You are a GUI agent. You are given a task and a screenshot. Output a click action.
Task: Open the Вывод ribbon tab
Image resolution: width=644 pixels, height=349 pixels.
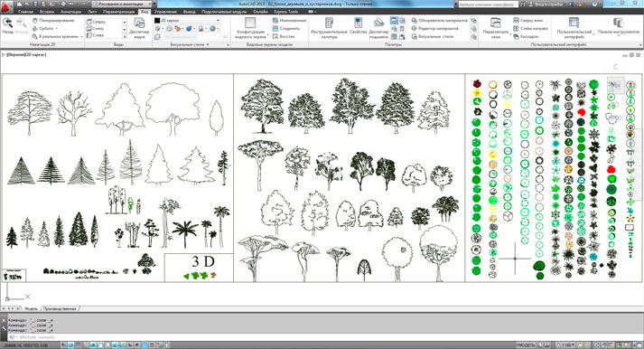pos(190,12)
